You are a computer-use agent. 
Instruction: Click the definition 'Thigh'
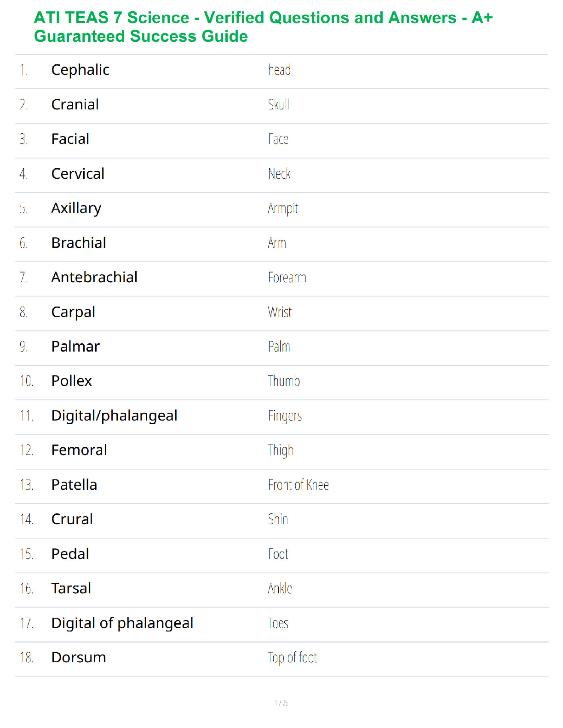281,450
